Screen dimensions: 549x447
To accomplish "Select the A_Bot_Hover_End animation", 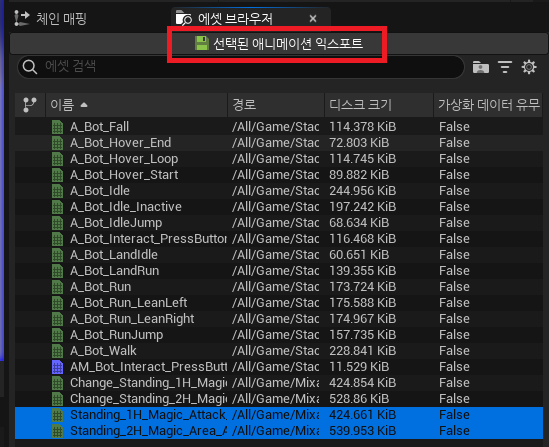I will click(x=279, y=143).
